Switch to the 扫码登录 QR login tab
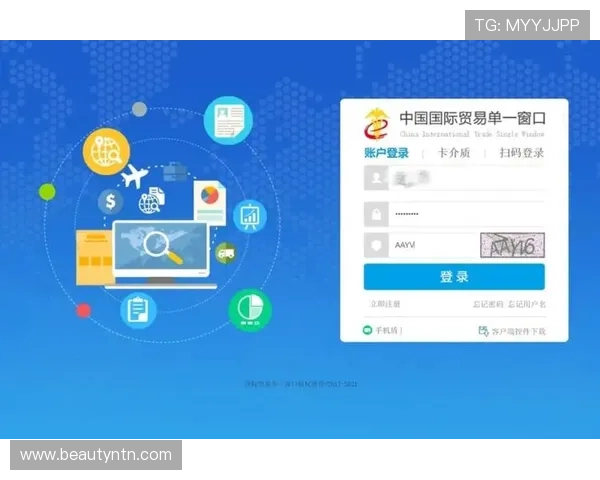 521,153
